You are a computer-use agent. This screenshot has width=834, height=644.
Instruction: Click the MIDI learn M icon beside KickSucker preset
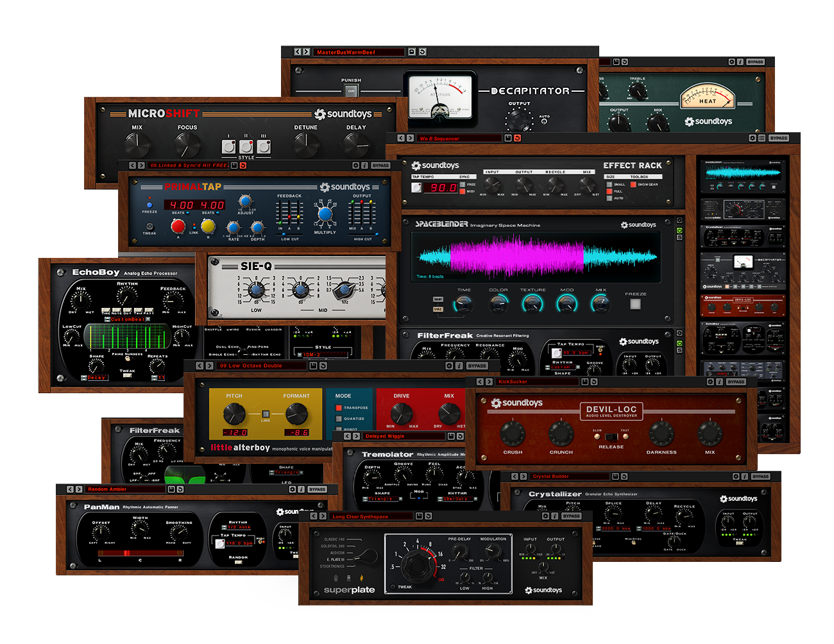click(585, 382)
